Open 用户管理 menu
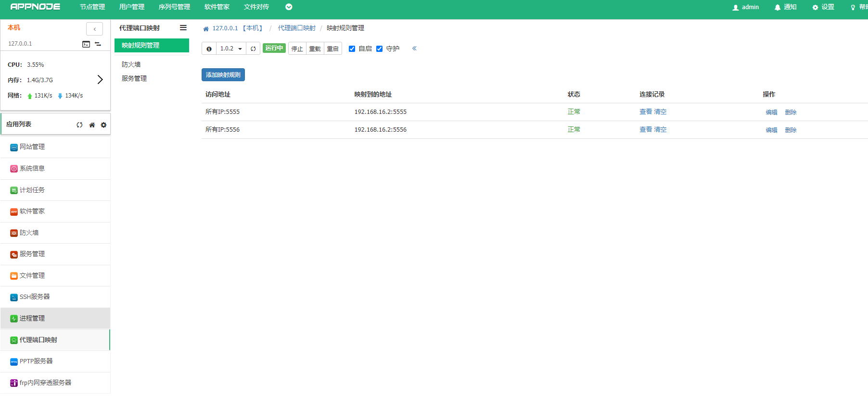The height and width of the screenshot is (396, 868). pyautogui.click(x=132, y=7)
